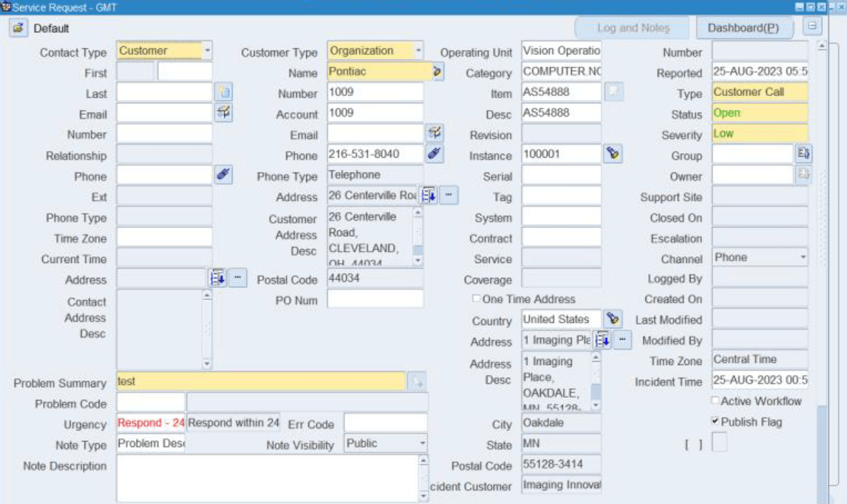Viewport: 847px width, 504px height.
Task: Click ellipsis button beside contact Address field
Action: click(x=238, y=278)
